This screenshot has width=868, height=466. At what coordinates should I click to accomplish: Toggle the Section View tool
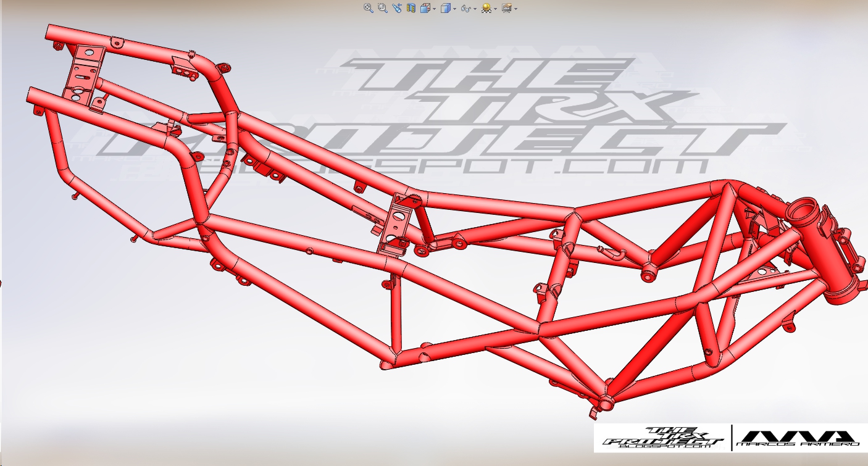(411, 8)
